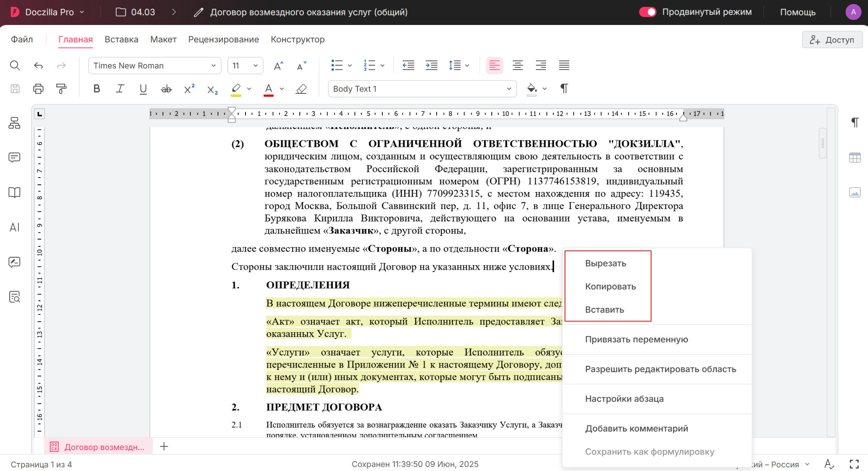Open the search magnifier tool
The image size is (868, 471).
15,66
